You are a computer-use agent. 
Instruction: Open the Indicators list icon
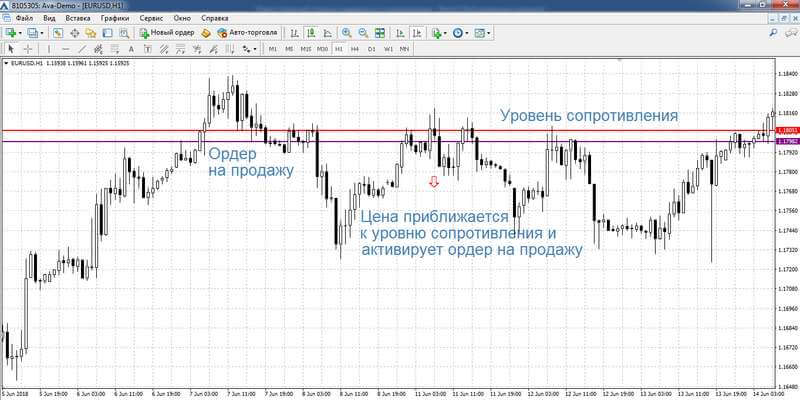point(436,33)
